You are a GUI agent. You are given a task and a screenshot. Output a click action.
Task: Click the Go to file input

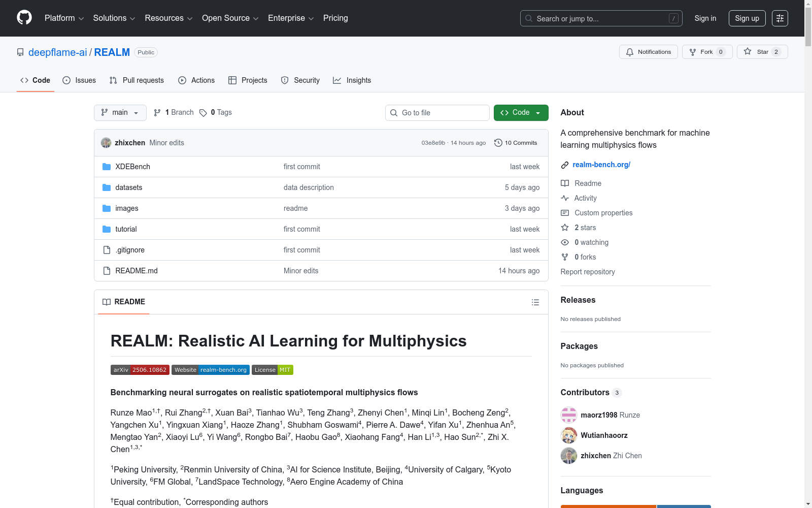click(437, 113)
